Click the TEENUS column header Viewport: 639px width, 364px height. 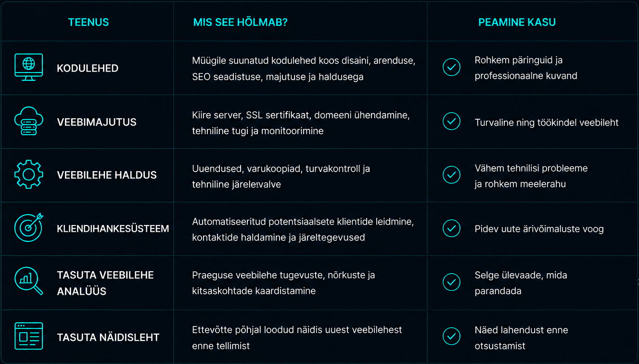click(89, 22)
